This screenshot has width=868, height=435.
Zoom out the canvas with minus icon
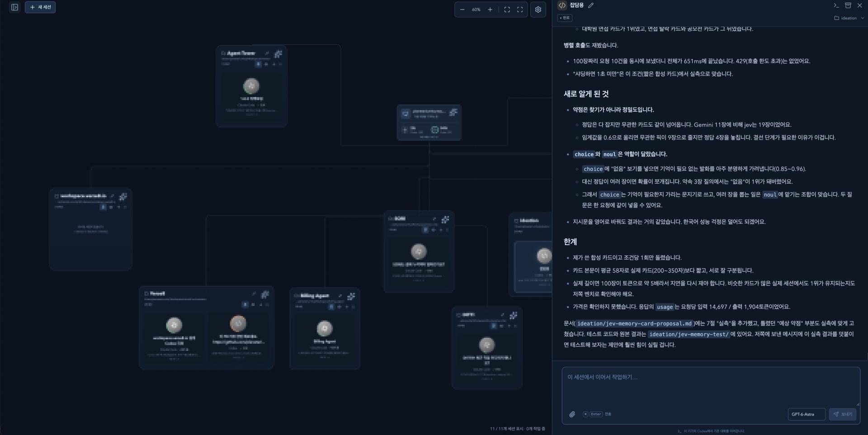tap(462, 9)
